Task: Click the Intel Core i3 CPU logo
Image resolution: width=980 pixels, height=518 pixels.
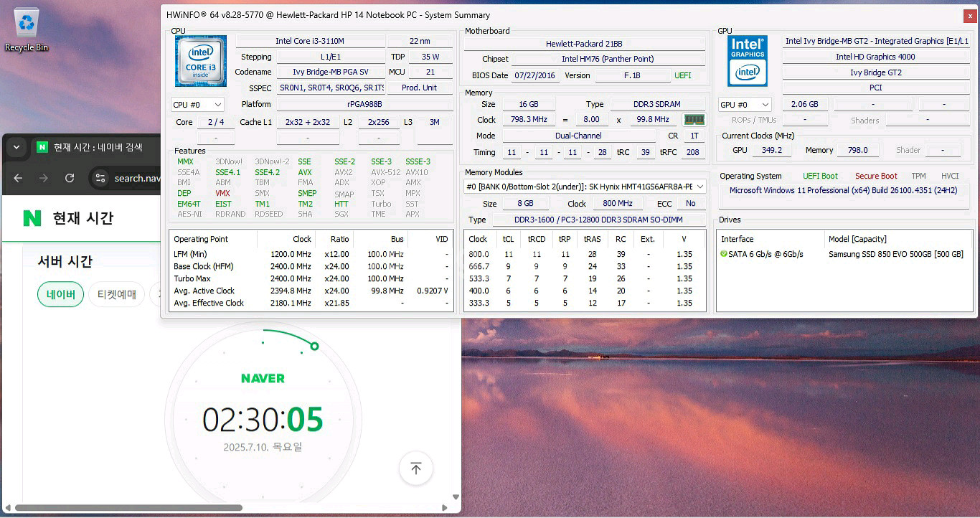Action: (201, 61)
